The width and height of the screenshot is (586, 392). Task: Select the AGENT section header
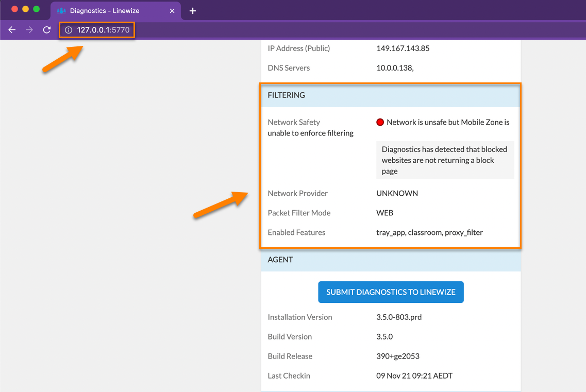[x=391, y=260]
